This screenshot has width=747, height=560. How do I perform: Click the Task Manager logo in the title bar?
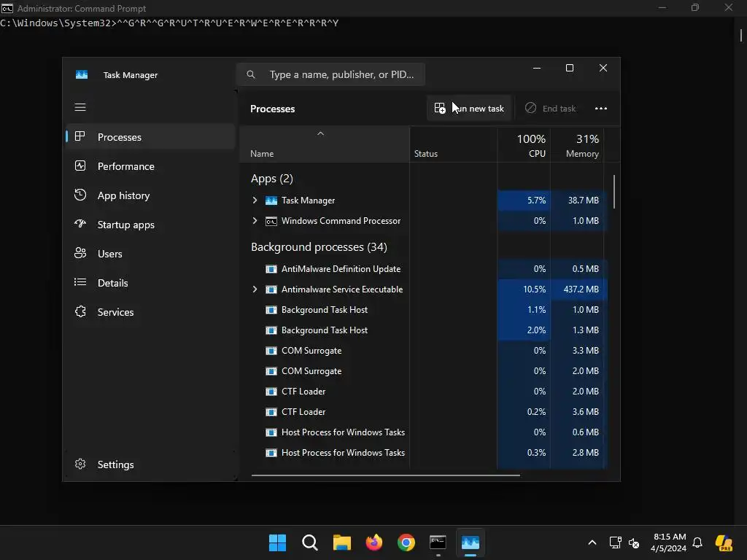[x=82, y=75]
